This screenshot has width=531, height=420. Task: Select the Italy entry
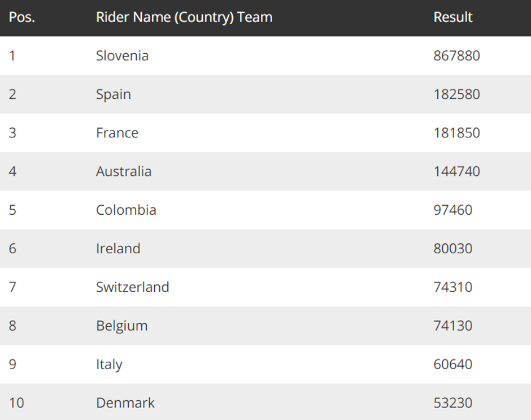coord(109,364)
